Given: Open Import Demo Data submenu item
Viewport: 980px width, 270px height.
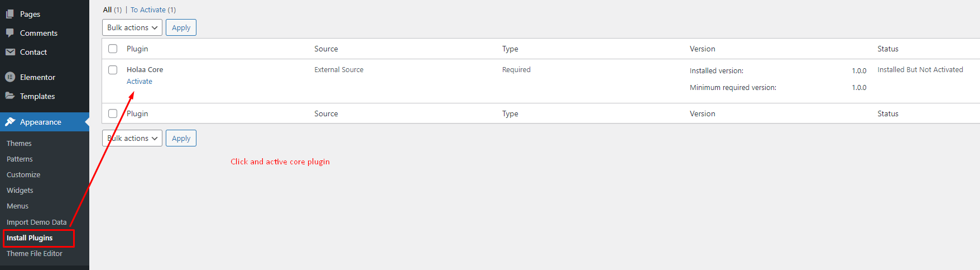Looking at the screenshot, I should tap(36, 222).
